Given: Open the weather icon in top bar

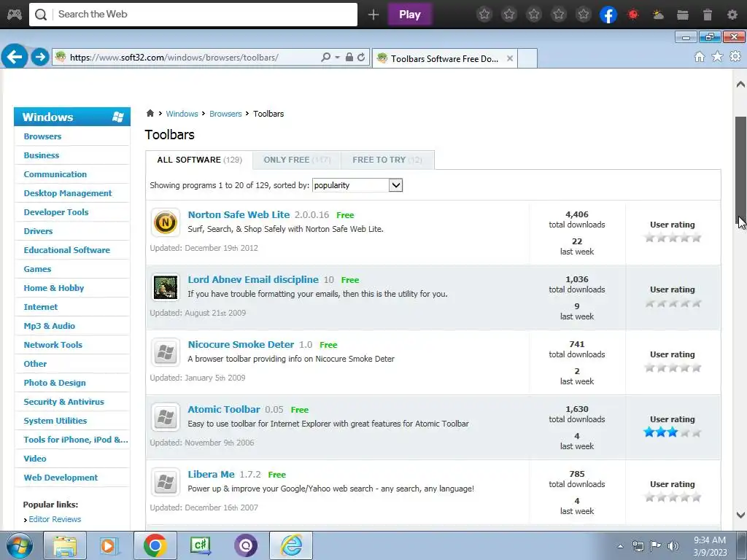Looking at the screenshot, I should click(x=658, y=15).
